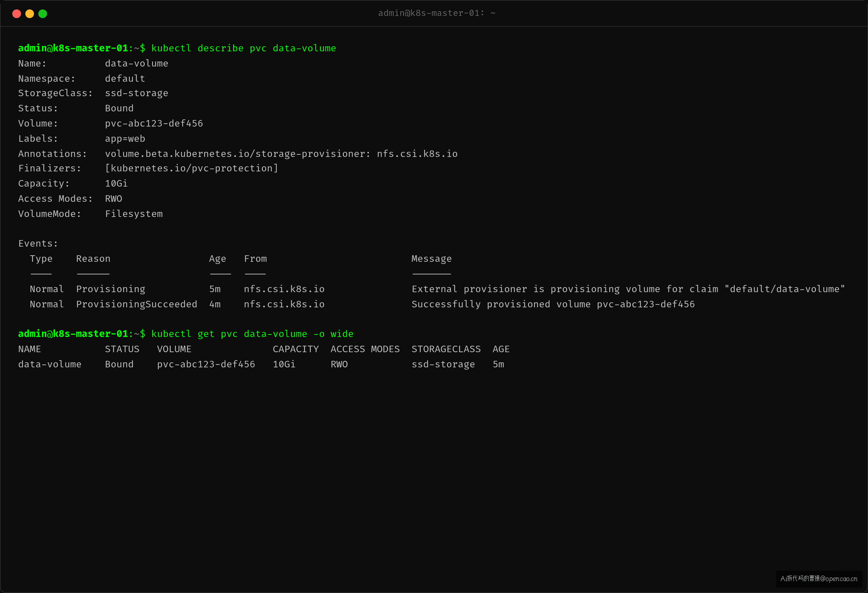Click the 'From' column header in Events

(255, 259)
